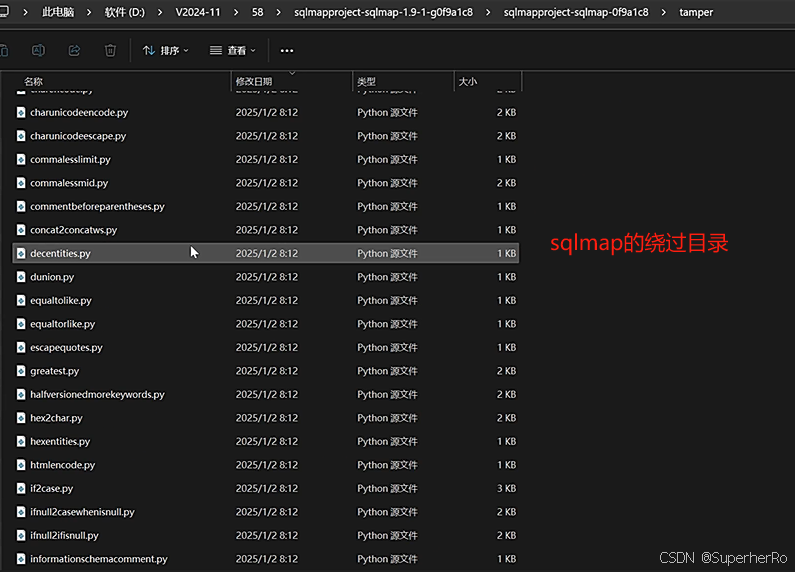Expand the chevron after 58 breadcrumb
This screenshot has height=572, width=795.
coord(278,12)
